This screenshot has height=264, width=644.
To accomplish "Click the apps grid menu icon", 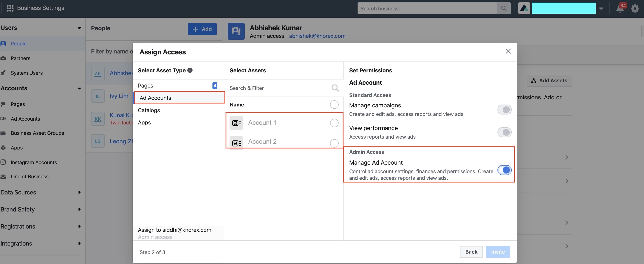I will tap(10, 8).
